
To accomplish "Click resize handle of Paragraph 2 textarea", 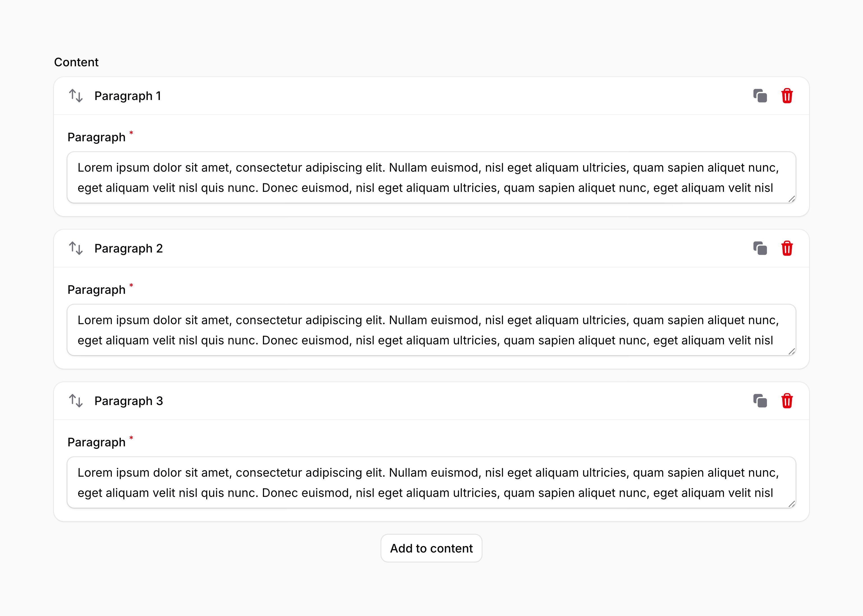I will point(792,352).
